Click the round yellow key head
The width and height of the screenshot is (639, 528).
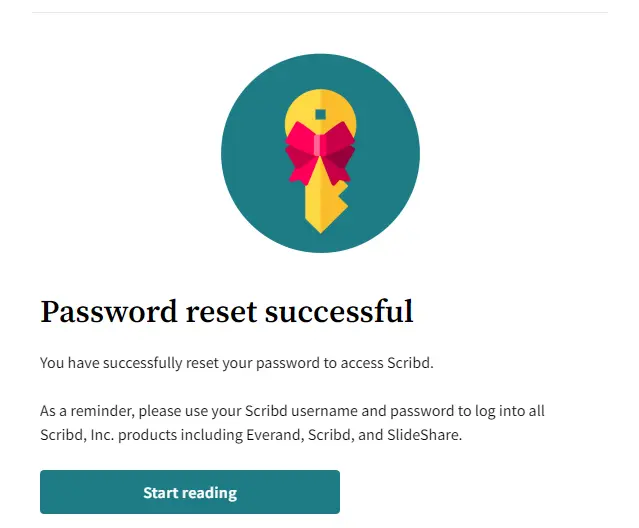coord(320,112)
